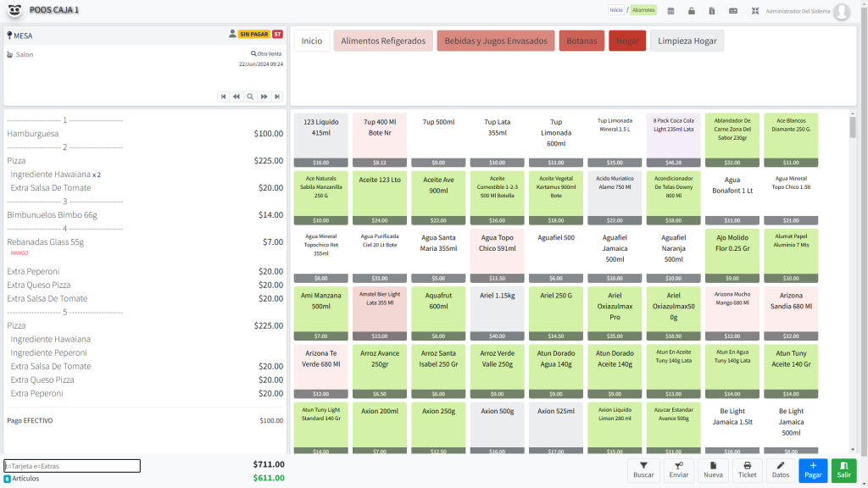Viewport: 868px width, 488px height.
Task: Click Pago EFECTIVO payment line
Action: [145, 420]
